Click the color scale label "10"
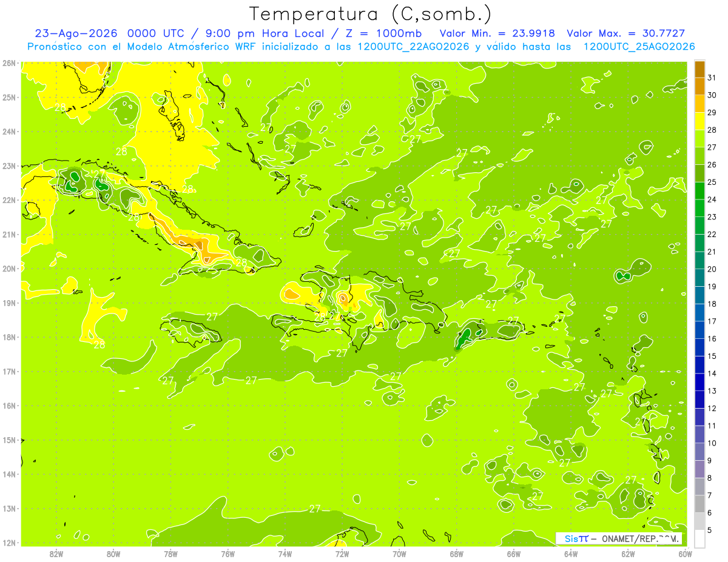728x562 pixels. point(712,443)
